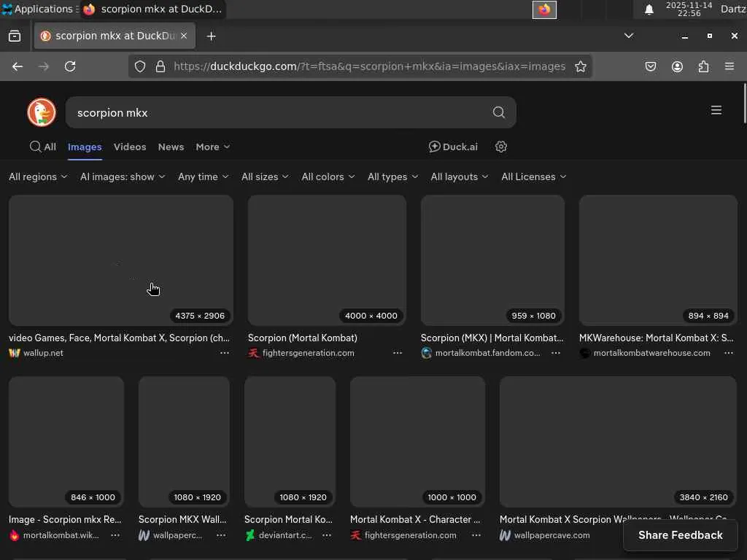Open the Applications menu
Viewport: 747px width, 560px height.
pos(40,9)
